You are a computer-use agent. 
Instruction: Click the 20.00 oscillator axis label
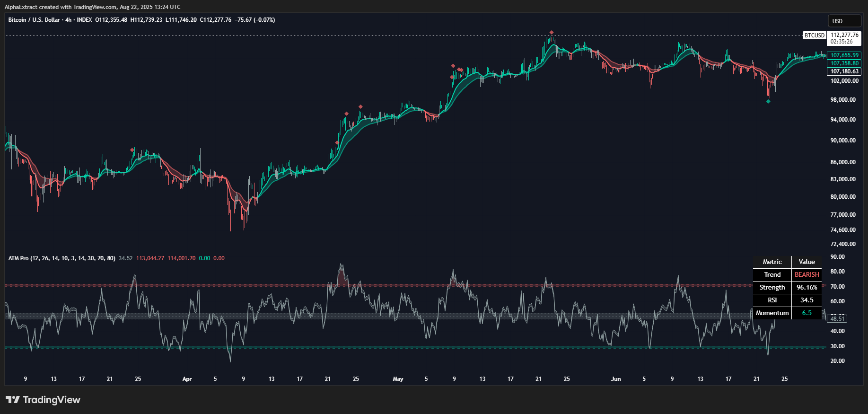(837, 361)
